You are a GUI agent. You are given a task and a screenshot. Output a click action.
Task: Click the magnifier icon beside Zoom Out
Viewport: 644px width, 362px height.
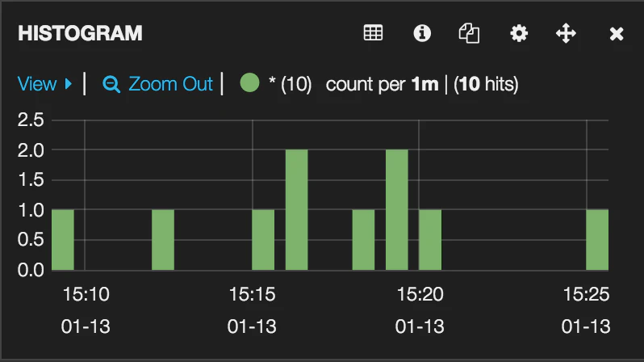[x=111, y=84]
